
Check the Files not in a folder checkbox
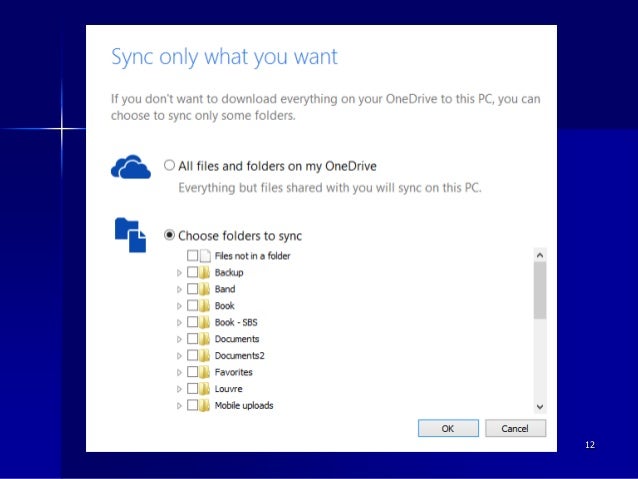192,256
